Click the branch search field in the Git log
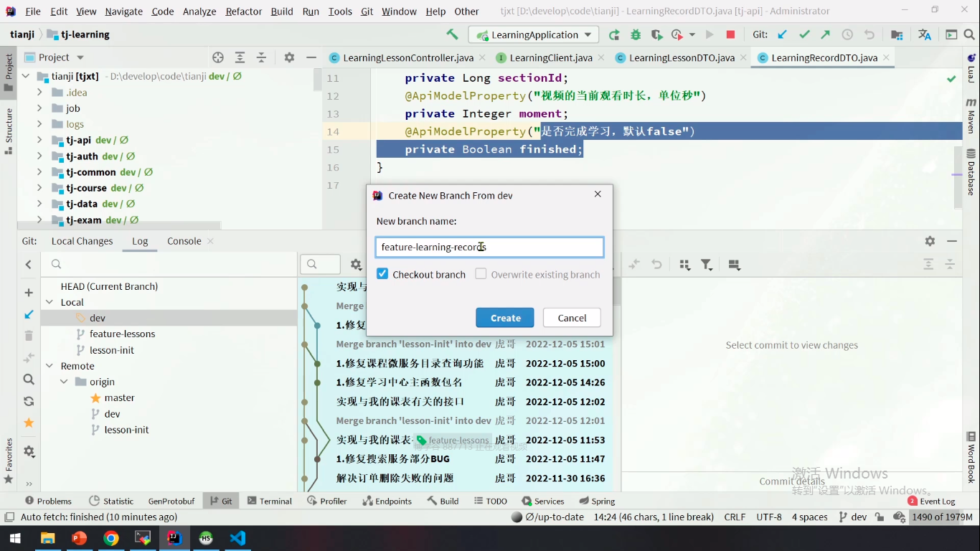980x551 pixels. (x=169, y=264)
